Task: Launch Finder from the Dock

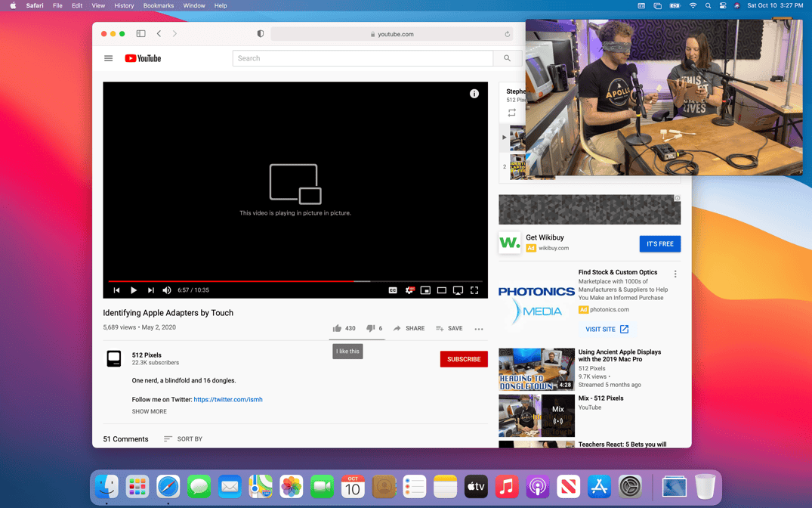Action: (107, 487)
